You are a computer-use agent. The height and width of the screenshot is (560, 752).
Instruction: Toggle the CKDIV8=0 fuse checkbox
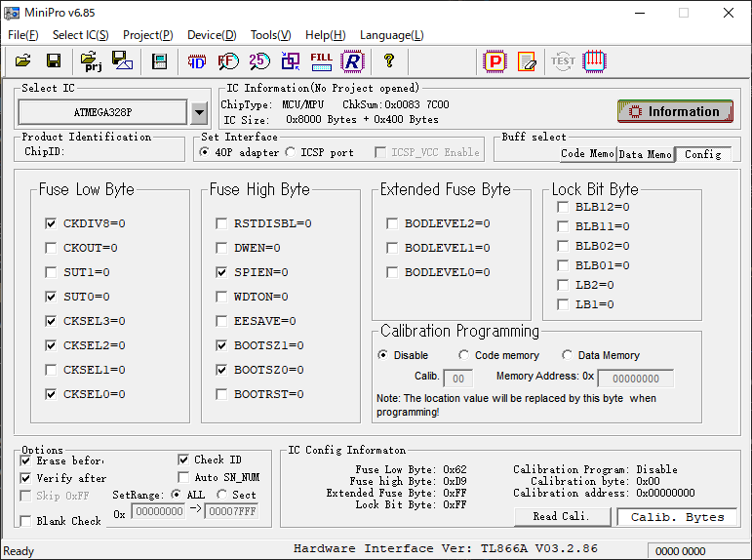(x=51, y=223)
